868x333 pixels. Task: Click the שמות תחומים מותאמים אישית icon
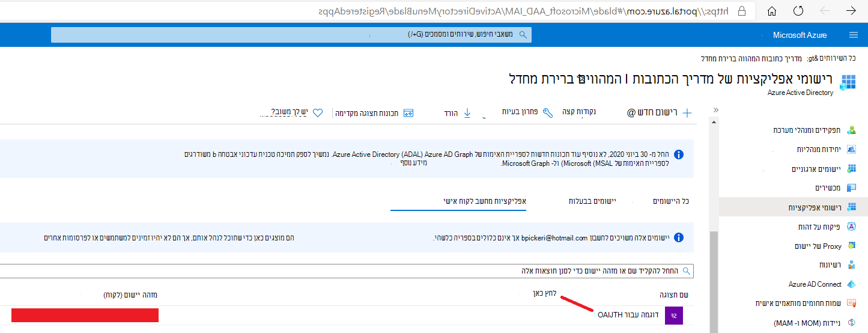click(x=851, y=303)
